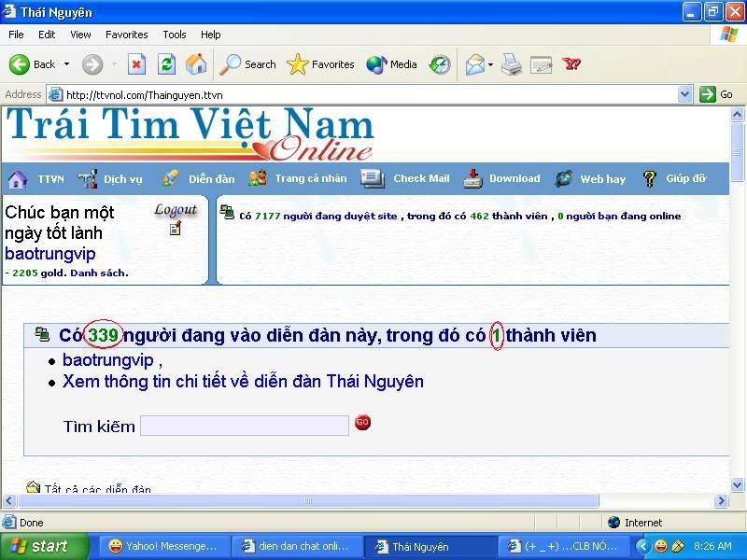The height and width of the screenshot is (560, 747).
Task: Click the horizontal scrollbar right arrow
Action: [x=721, y=500]
